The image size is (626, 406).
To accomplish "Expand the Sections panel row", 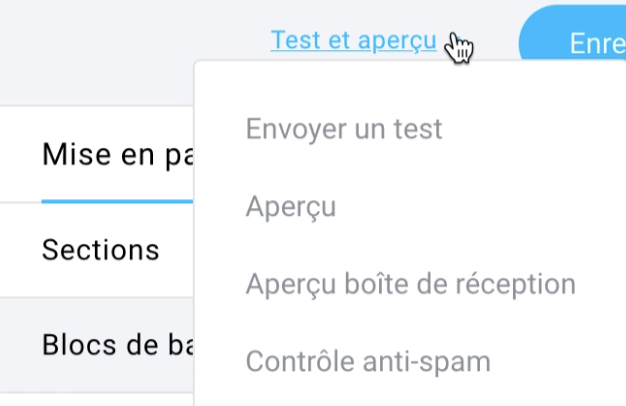I will 97,250.
